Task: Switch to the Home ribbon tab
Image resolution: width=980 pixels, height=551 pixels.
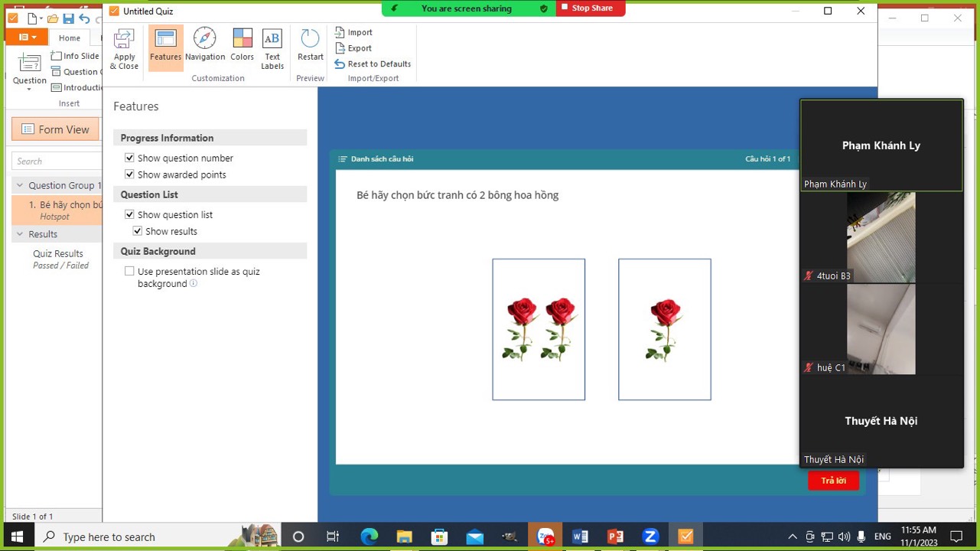Action: [x=70, y=37]
